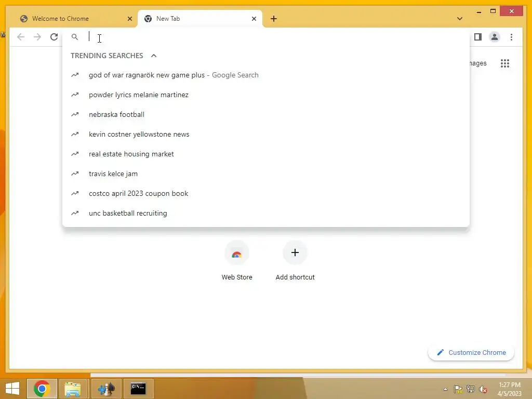Click the Action Center flag icon
Viewport: 532px width, 399px height.
point(458,389)
